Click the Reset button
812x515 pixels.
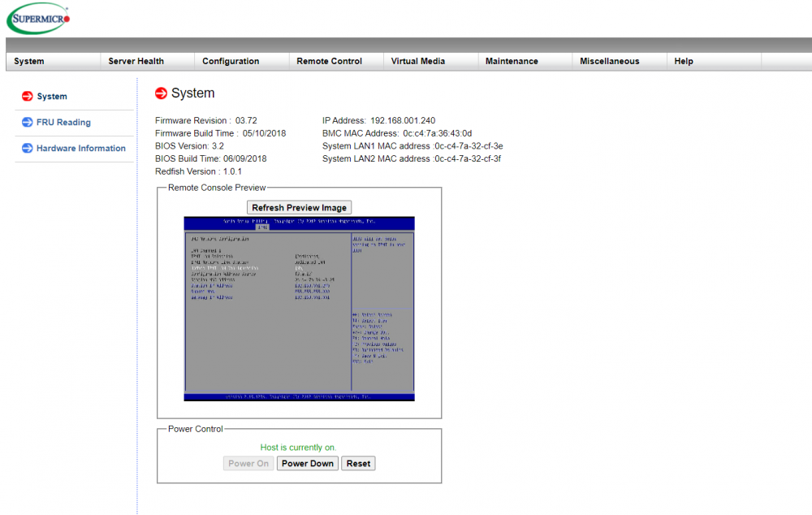point(358,463)
